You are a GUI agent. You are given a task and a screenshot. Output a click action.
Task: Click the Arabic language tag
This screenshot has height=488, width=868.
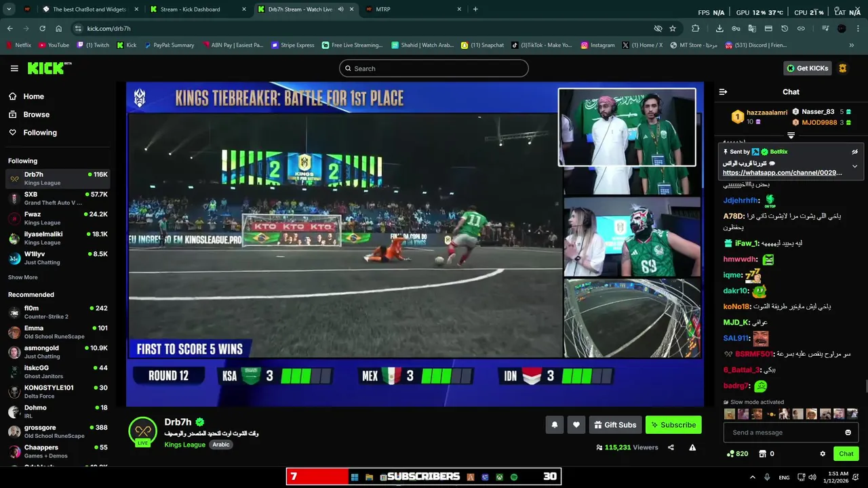[221, 445]
